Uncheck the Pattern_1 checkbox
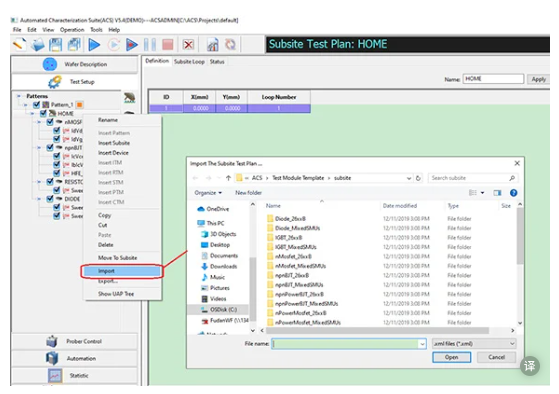559x394 pixels. click(36, 105)
